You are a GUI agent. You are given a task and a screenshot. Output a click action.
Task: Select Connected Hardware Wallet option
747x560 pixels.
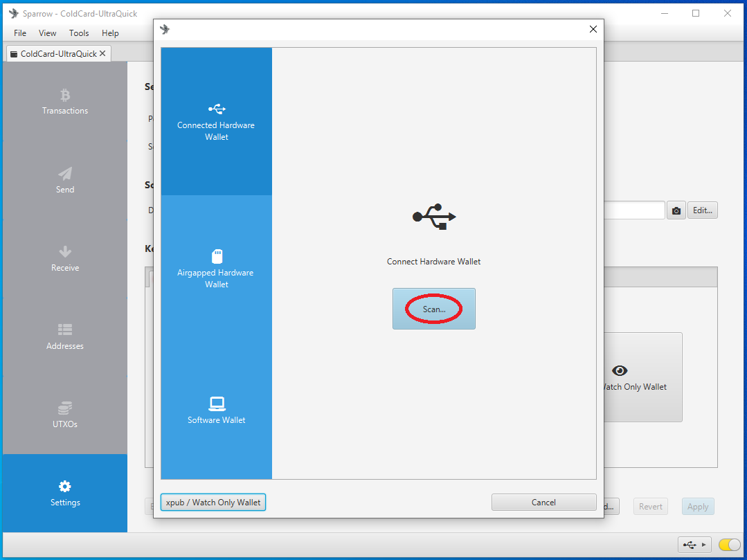pos(216,121)
